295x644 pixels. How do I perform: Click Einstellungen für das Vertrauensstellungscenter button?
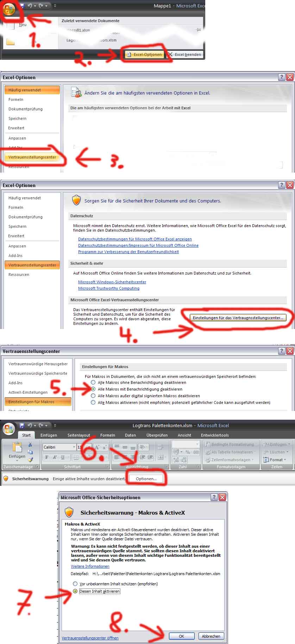pos(238,318)
